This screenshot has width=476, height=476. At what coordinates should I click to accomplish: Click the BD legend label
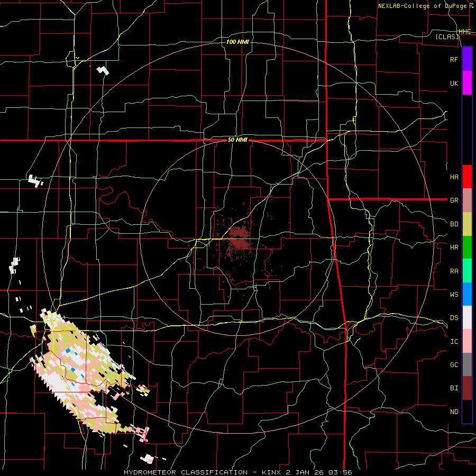click(x=454, y=224)
